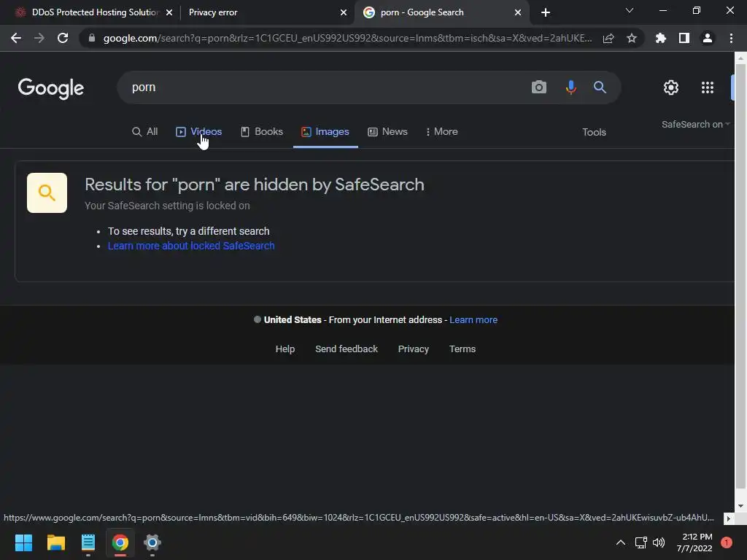Submit search with magnifier icon

[x=600, y=87]
